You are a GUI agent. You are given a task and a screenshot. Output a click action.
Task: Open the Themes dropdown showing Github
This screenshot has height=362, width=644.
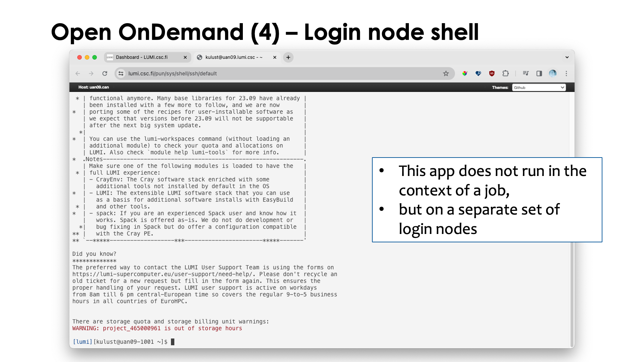(x=539, y=87)
